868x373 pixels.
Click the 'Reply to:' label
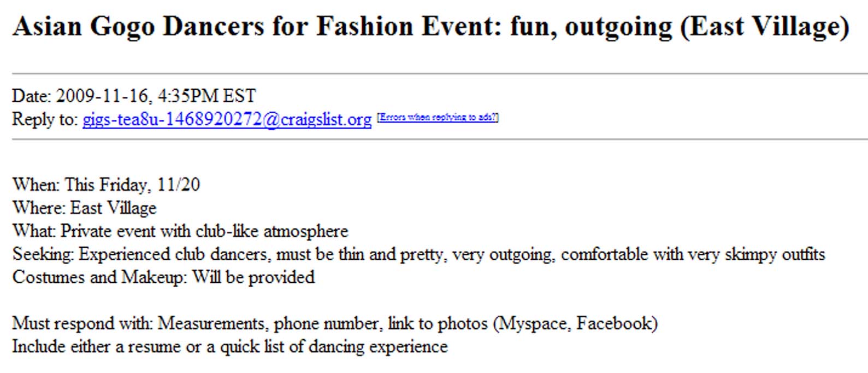pos(45,119)
